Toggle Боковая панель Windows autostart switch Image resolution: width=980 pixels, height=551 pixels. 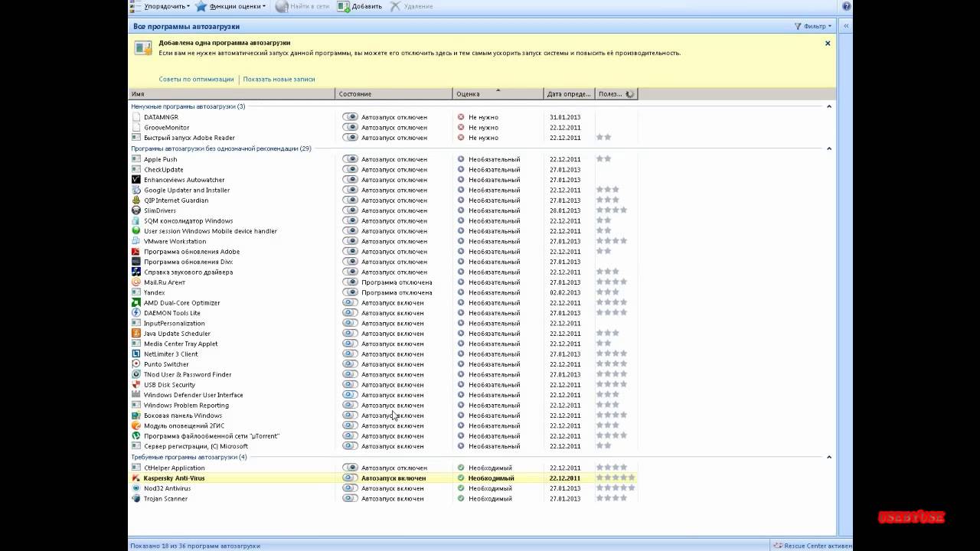click(350, 416)
